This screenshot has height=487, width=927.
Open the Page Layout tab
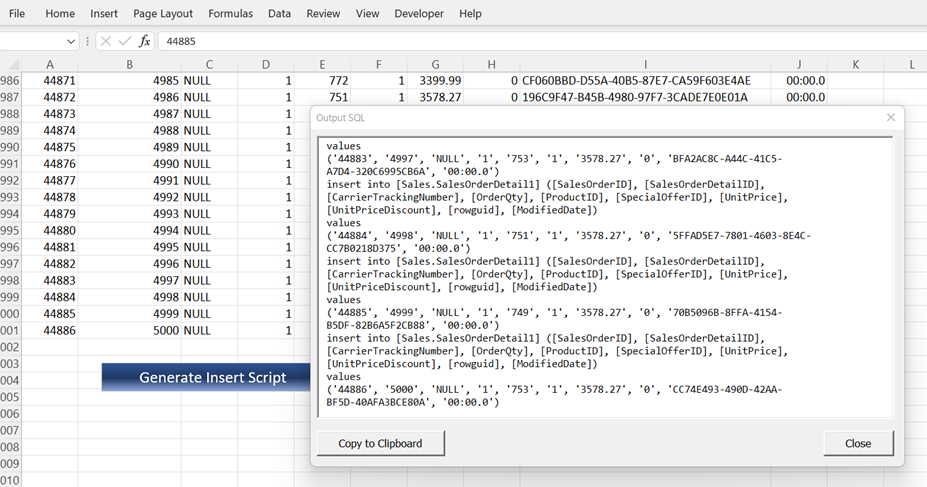pos(163,13)
